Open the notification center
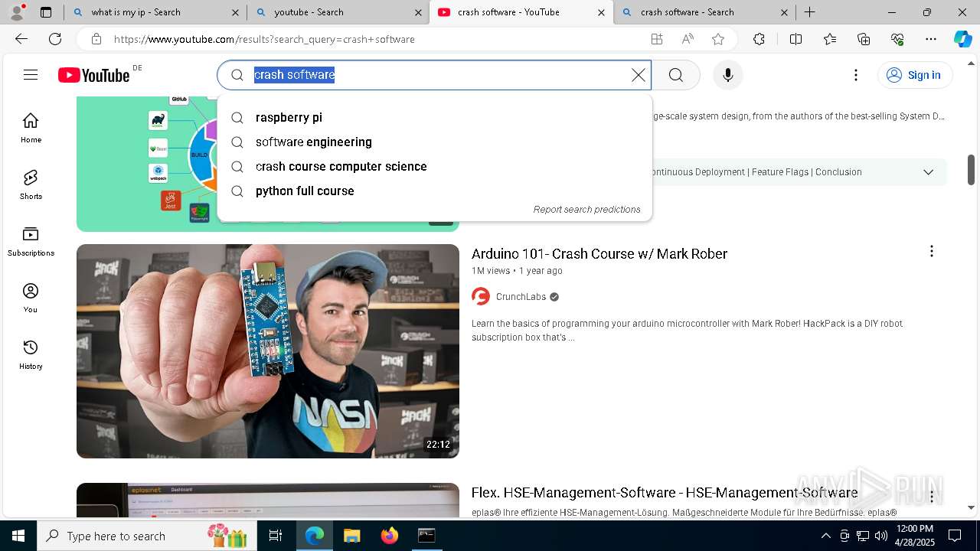Viewport: 980px width, 551px height. [x=955, y=536]
